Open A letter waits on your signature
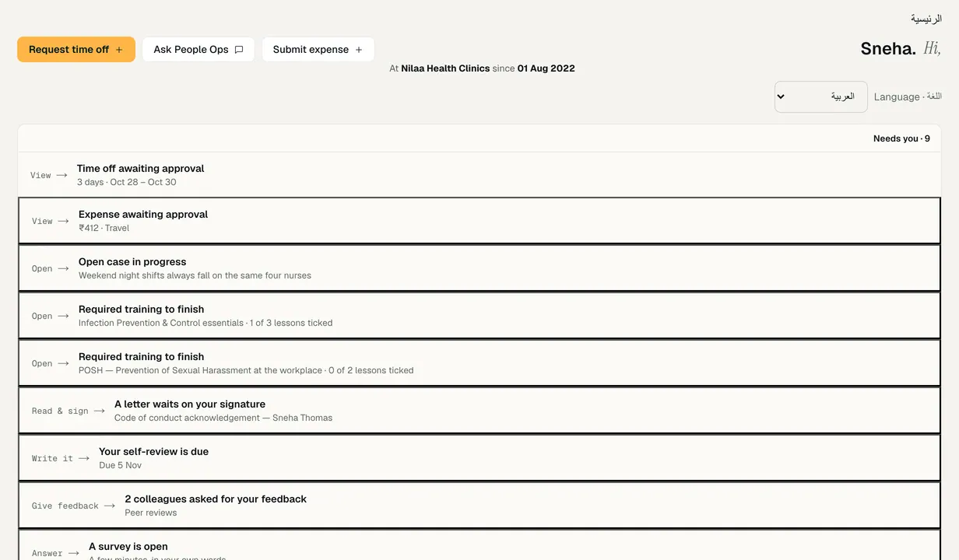Image resolution: width=959 pixels, height=560 pixels. click(479, 411)
